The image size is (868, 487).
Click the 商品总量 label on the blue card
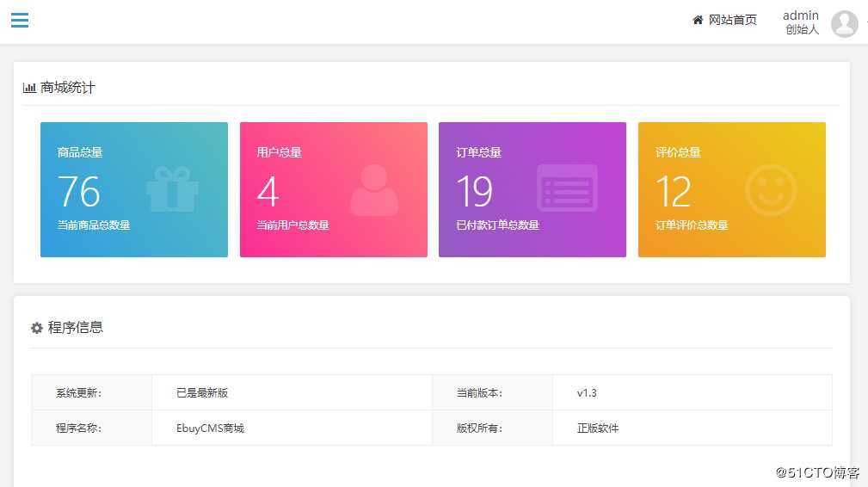(x=80, y=152)
